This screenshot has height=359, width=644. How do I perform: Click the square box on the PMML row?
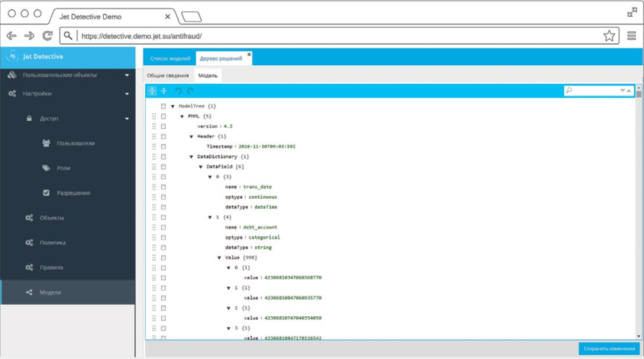(164, 116)
